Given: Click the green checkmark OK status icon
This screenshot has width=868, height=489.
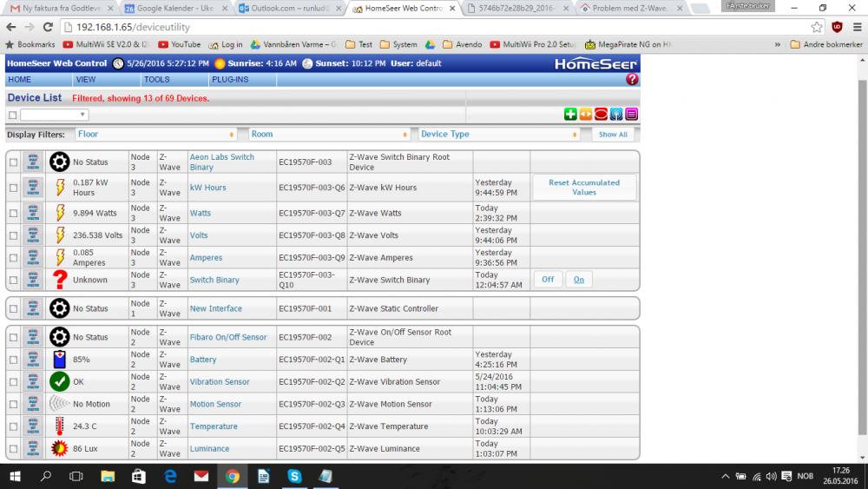Looking at the screenshot, I should coord(59,382).
